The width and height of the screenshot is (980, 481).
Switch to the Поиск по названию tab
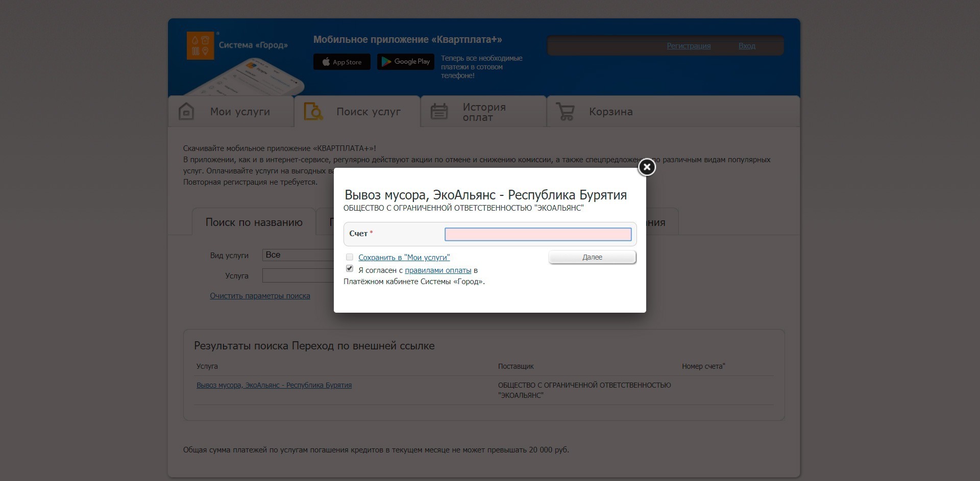tap(254, 222)
